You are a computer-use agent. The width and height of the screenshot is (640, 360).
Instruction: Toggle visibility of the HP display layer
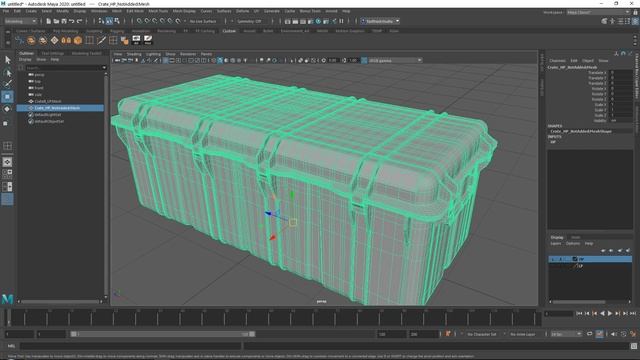[x=553, y=259]
